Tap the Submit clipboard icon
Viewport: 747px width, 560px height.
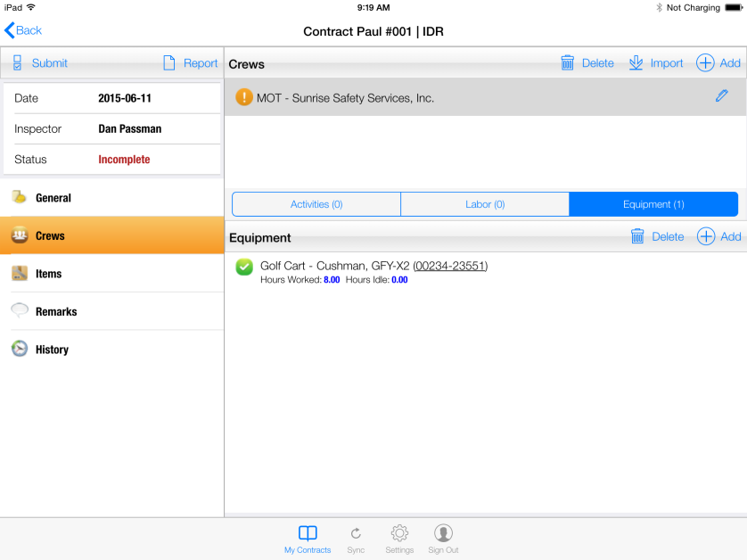click(17, 63)
